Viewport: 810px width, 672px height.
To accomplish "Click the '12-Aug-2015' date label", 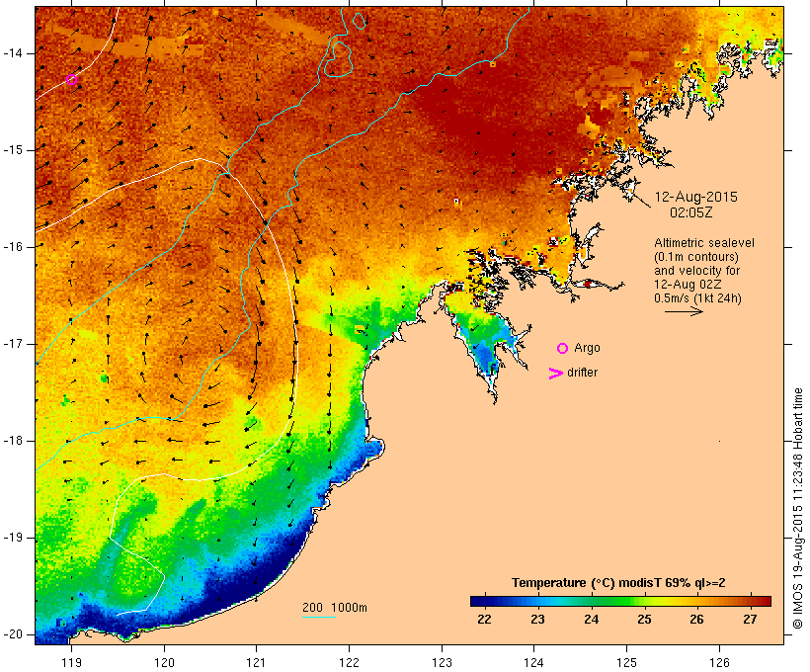I will click(x=695, y=197).
